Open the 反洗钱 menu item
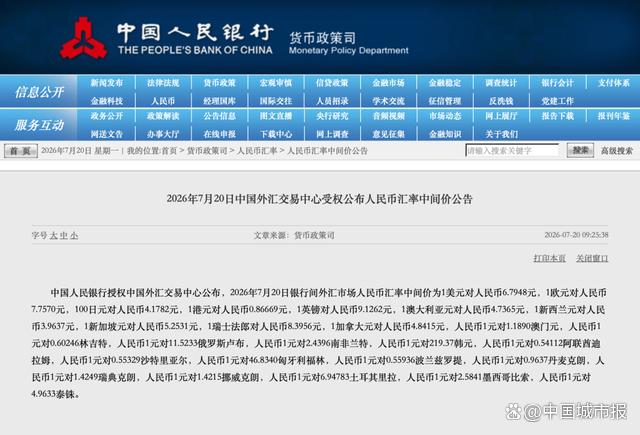640x435 pixels. 501,101
